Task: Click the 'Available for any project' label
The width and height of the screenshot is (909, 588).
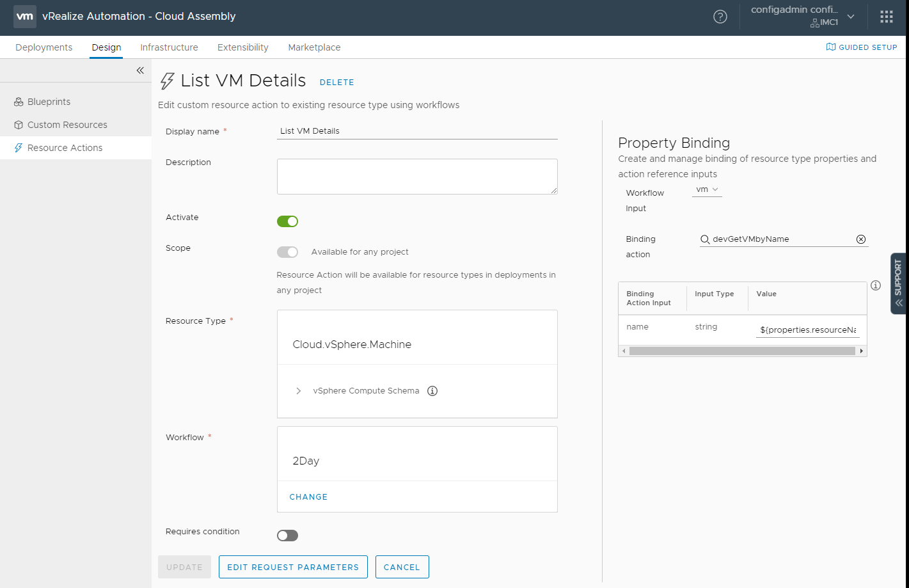Action: pyautogui.click(x=360, y=252)
